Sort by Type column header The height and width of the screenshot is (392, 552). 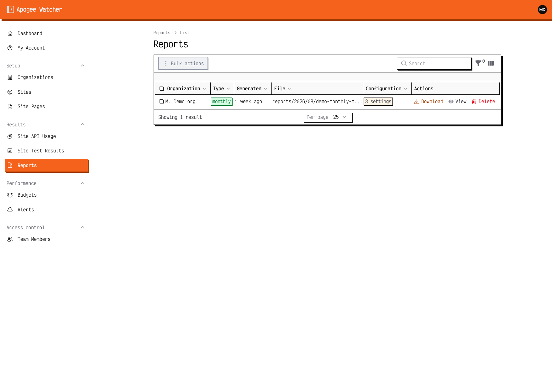(x=221, y=89)
